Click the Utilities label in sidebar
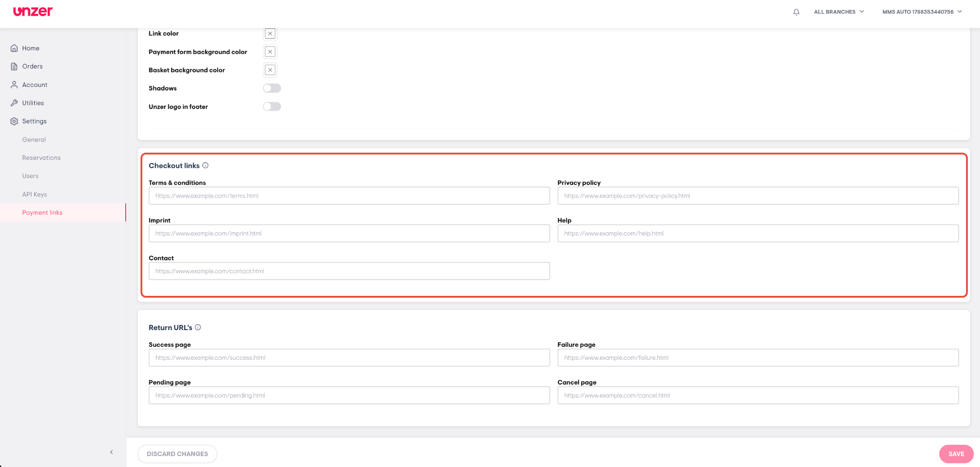Image resolution: width=980 pixels, height=467 pixels. [33, 103]
